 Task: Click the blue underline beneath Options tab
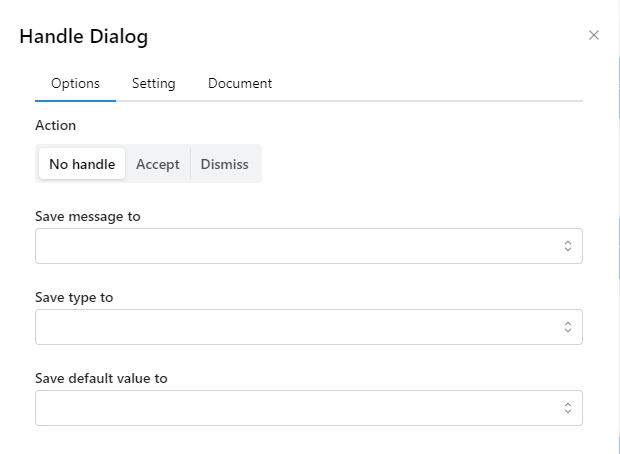[75, 100]
